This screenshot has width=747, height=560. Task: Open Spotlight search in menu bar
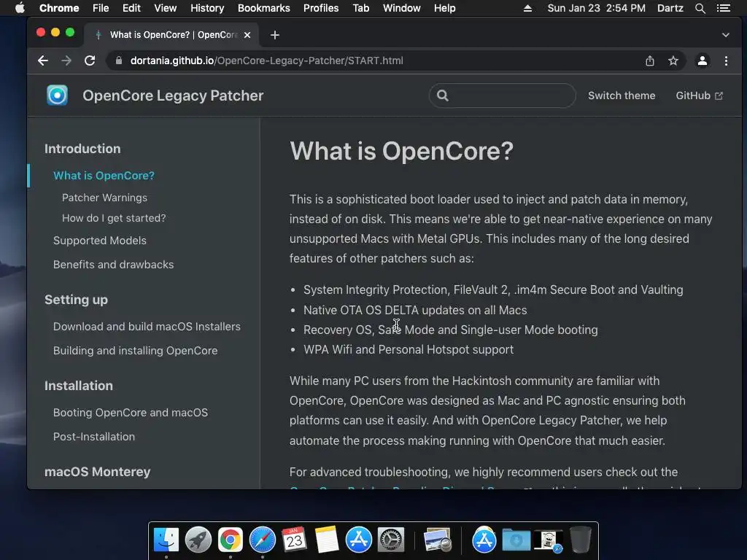click(700, 8)
